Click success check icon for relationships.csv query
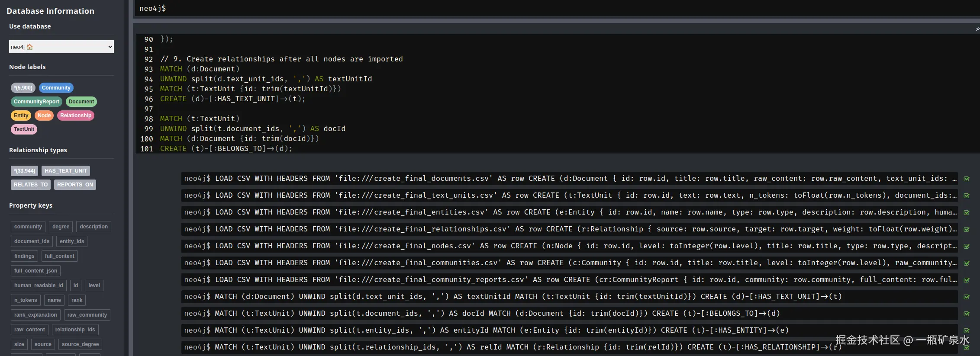This screenshot has width=980, height=356. click(966, 229)
